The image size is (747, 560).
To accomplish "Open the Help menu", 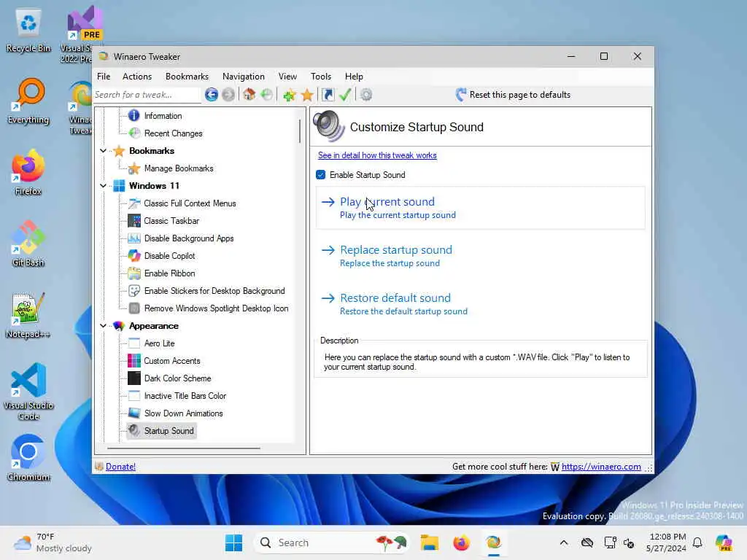I will tap(354, 76).
